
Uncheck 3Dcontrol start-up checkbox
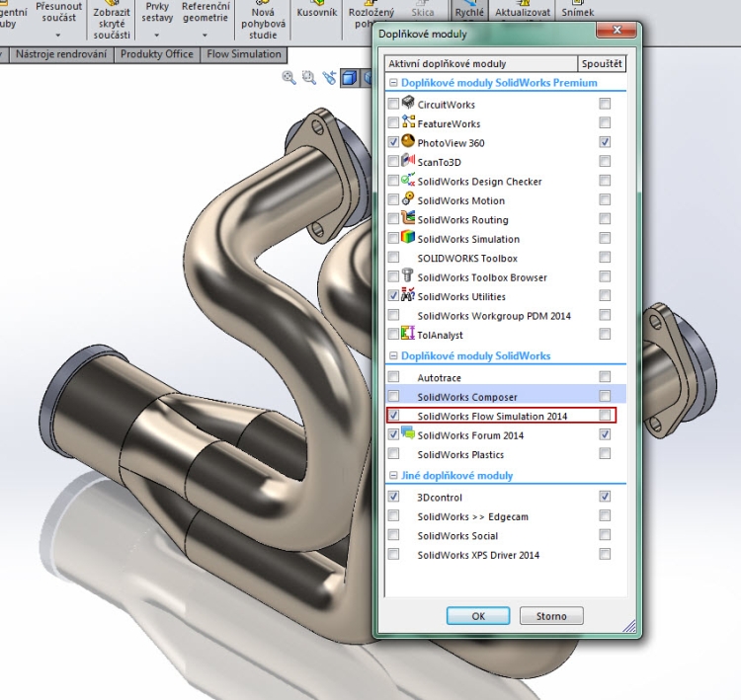605,497
